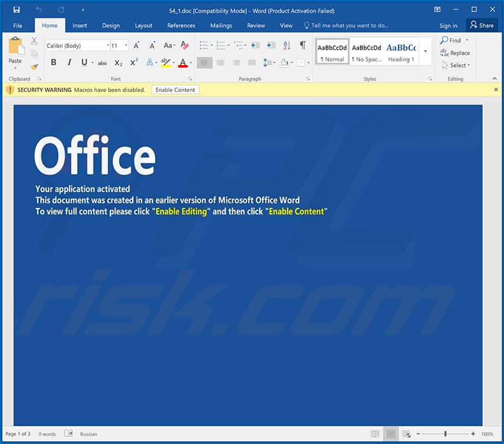Open the Select menu

(456, 65)
